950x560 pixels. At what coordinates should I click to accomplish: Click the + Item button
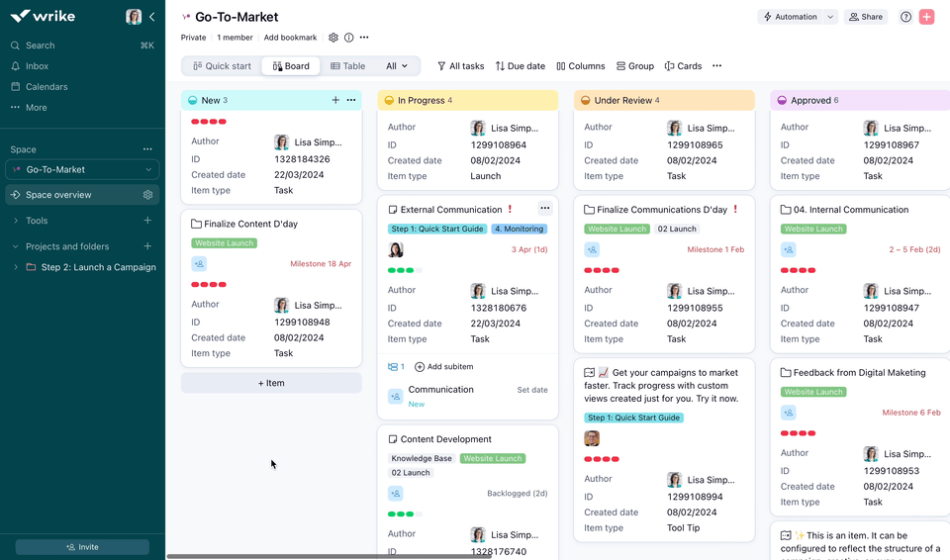(271, 383)
